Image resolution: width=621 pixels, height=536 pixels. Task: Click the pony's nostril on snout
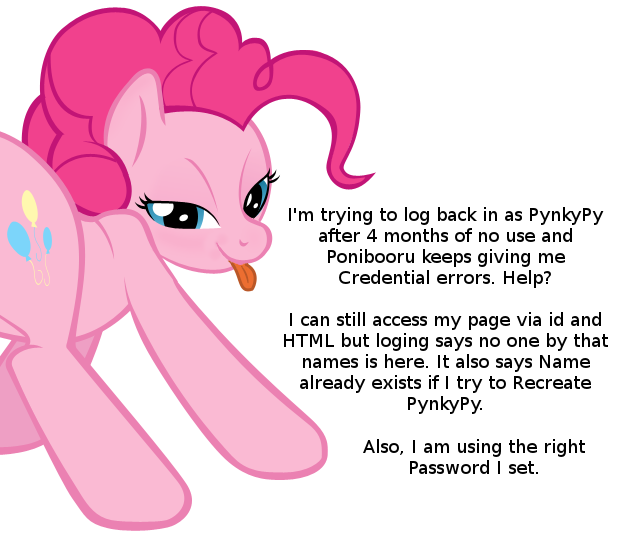point(243,242)
